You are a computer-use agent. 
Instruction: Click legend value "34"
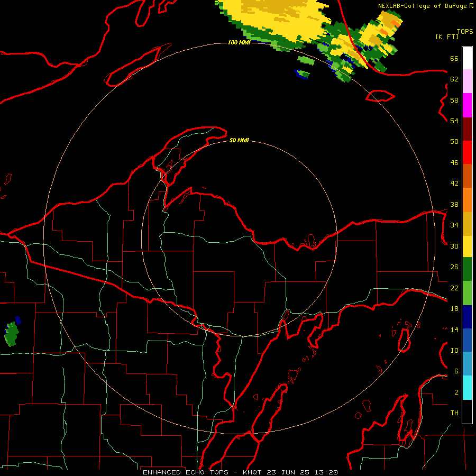click(454, 225)
